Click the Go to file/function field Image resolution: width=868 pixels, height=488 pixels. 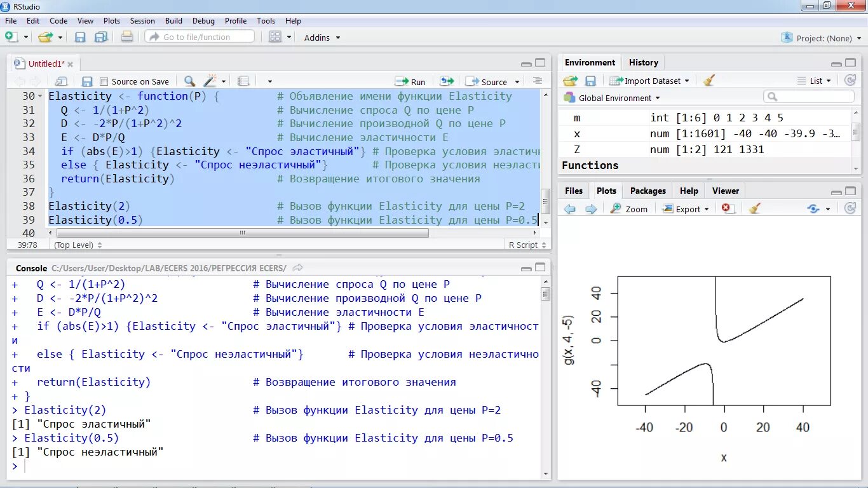[x=200, y=37]
